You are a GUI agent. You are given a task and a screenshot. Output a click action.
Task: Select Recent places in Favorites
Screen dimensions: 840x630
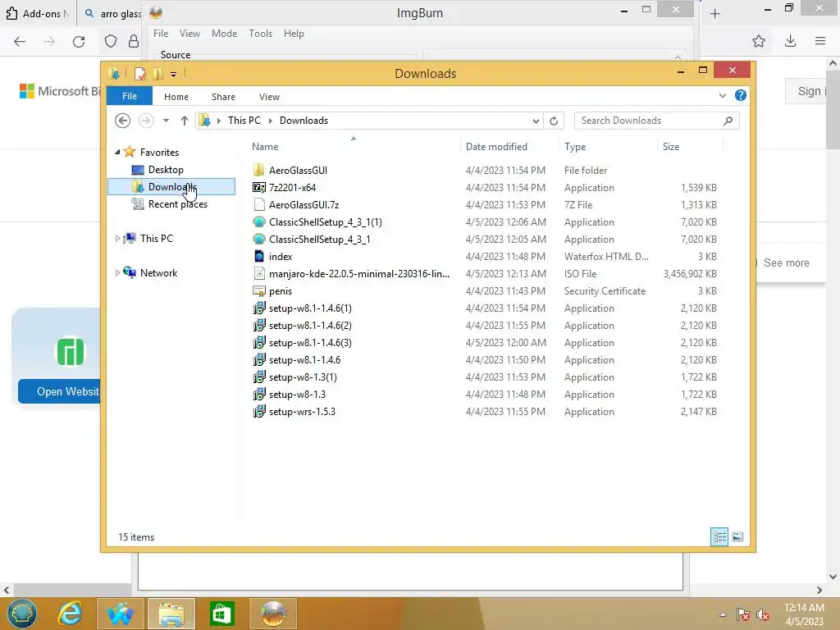[x=177, y=204]
